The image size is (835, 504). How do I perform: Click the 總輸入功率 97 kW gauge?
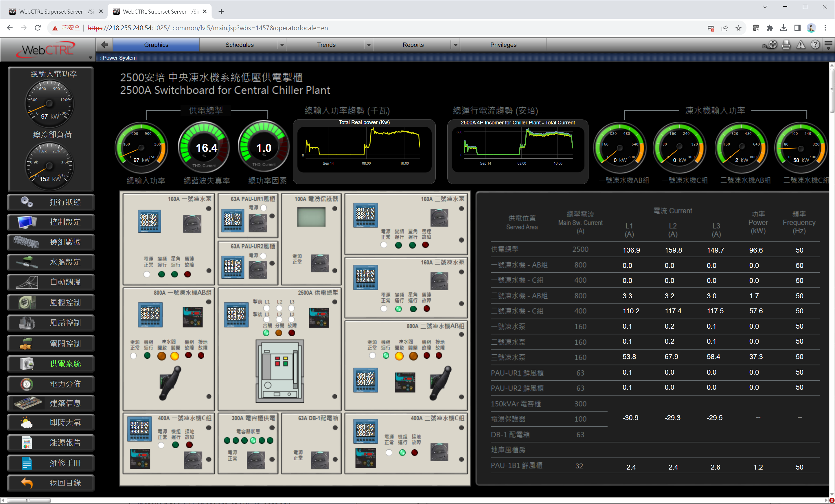click(x=142, y=148)
